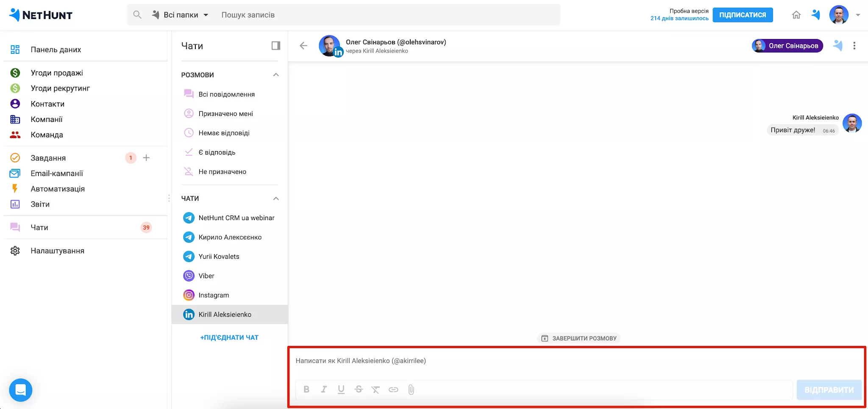Viewport: 868px width, 409px height.
Task: Click the Автоматизація lightning icon
Action: (x=15, y=189)
